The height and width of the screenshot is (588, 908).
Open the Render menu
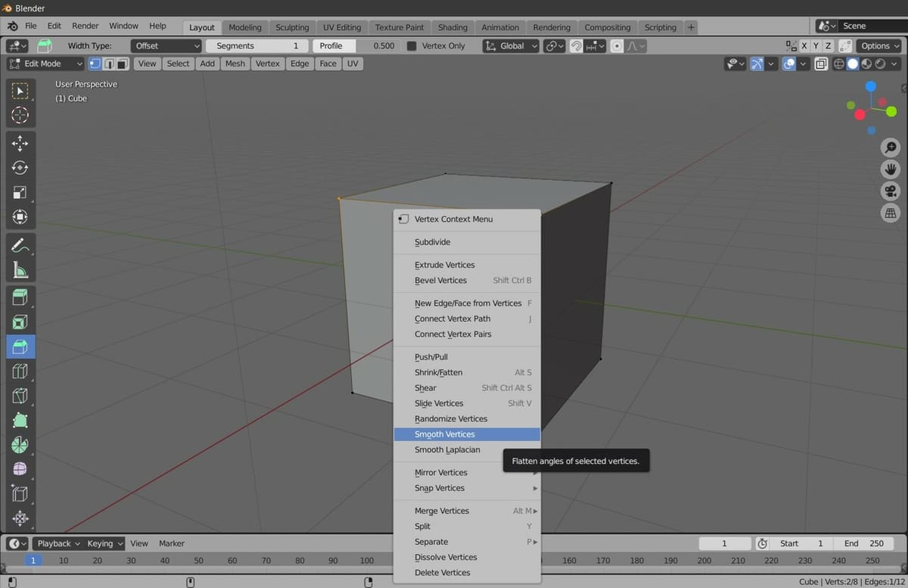click(86, 26)
